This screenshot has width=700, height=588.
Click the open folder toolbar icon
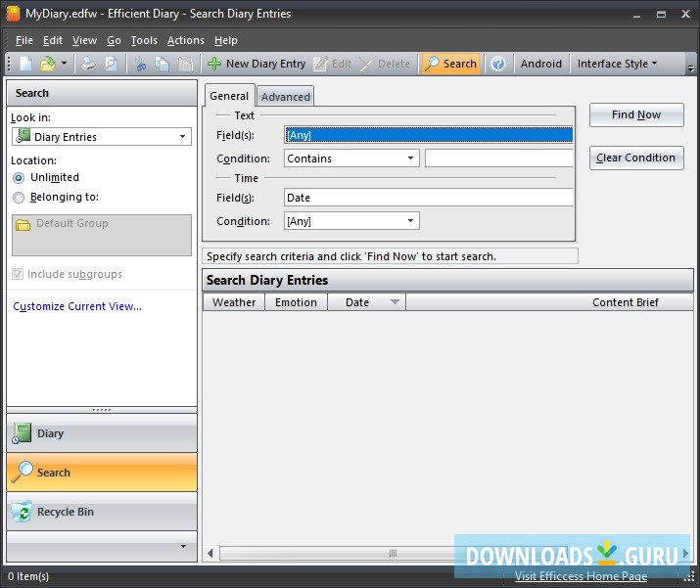coord(47,64)
